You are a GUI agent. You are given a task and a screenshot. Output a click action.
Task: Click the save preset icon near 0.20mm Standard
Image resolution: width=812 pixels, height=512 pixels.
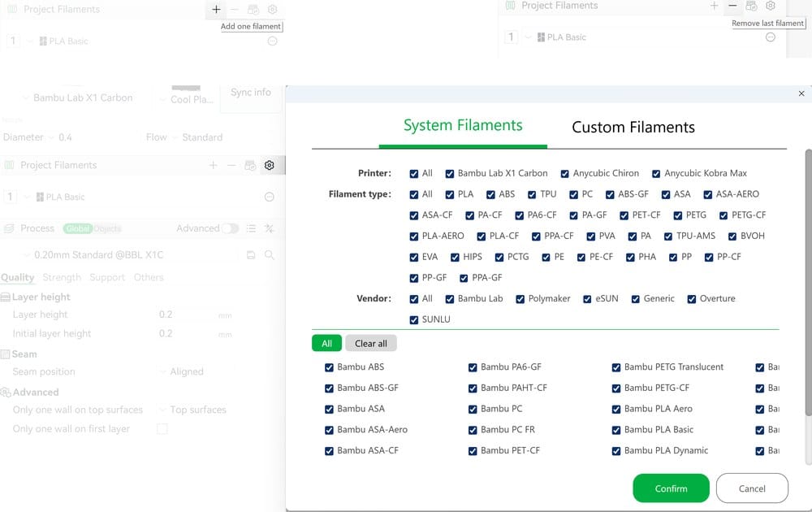coord(251,255)
